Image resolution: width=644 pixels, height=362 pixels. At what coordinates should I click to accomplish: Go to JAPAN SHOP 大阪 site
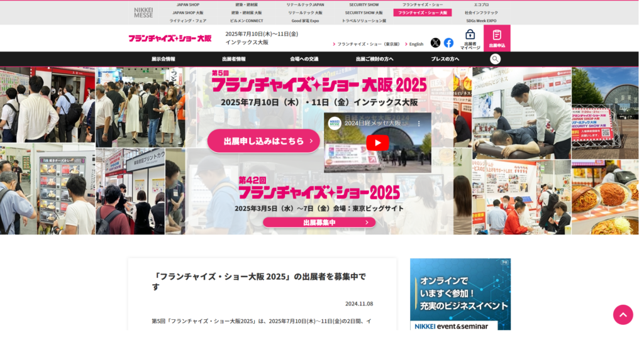point(188,13)
